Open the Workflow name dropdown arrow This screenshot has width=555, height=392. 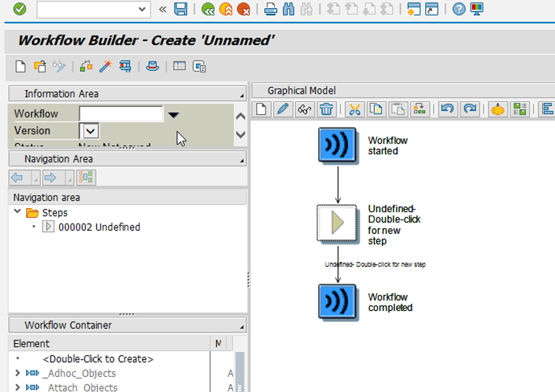click(x=174, y=114)
